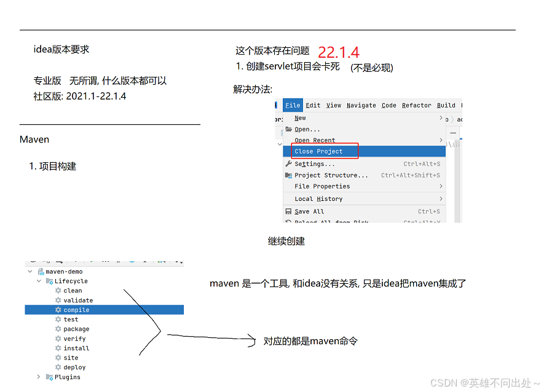The width and height of the screenshot is (544, 392).
Task: Click the Plugins folder icon
Action: [x=50, y=377]
